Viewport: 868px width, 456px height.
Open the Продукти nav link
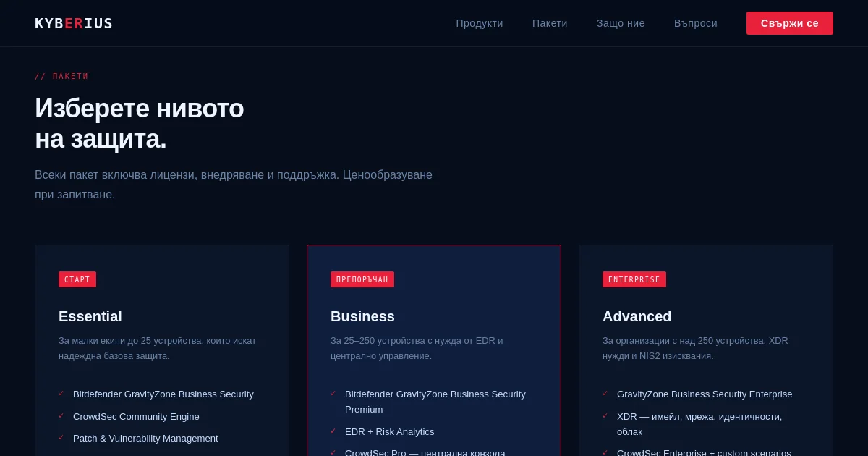pos(480,23)
